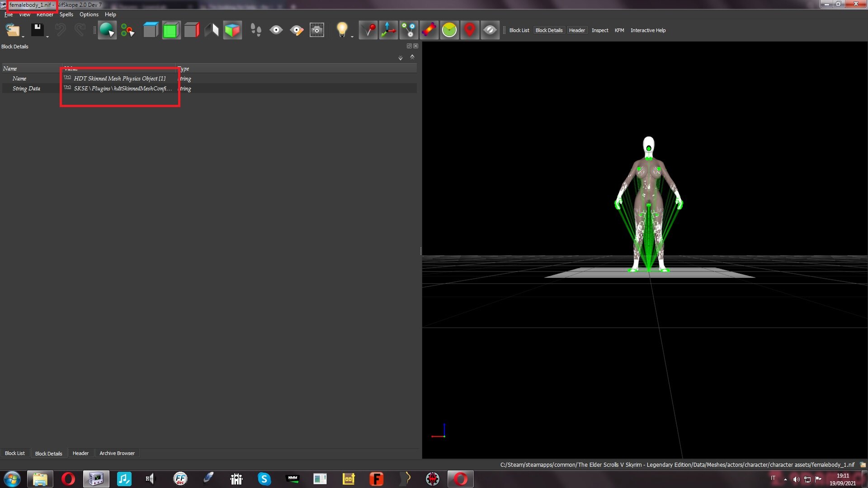The height and width of the screenshot is (488, 868).
Task: Click the NMM icon in the taskbar
Action: (292, 479)
